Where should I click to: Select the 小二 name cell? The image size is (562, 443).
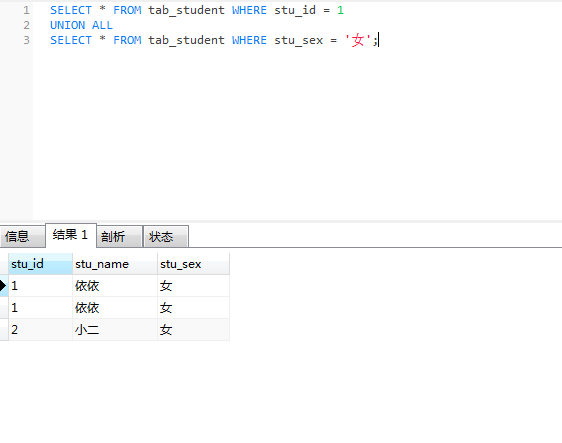point(115,329)
